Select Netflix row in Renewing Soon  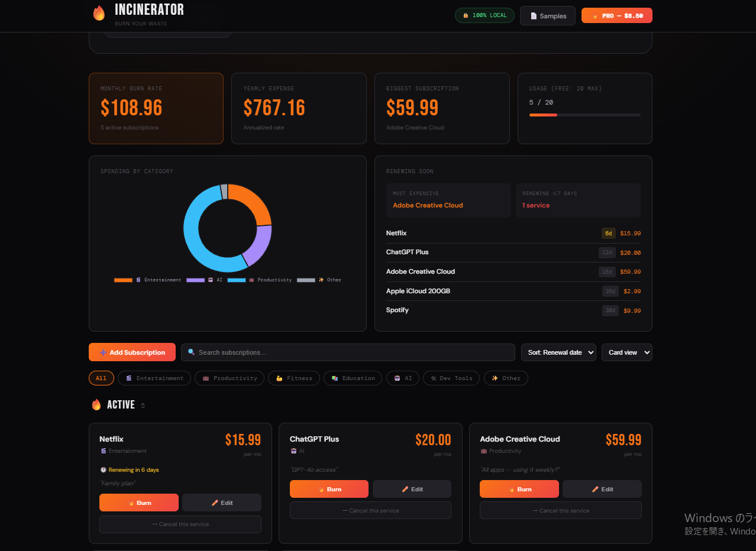[x=513, y=234]
